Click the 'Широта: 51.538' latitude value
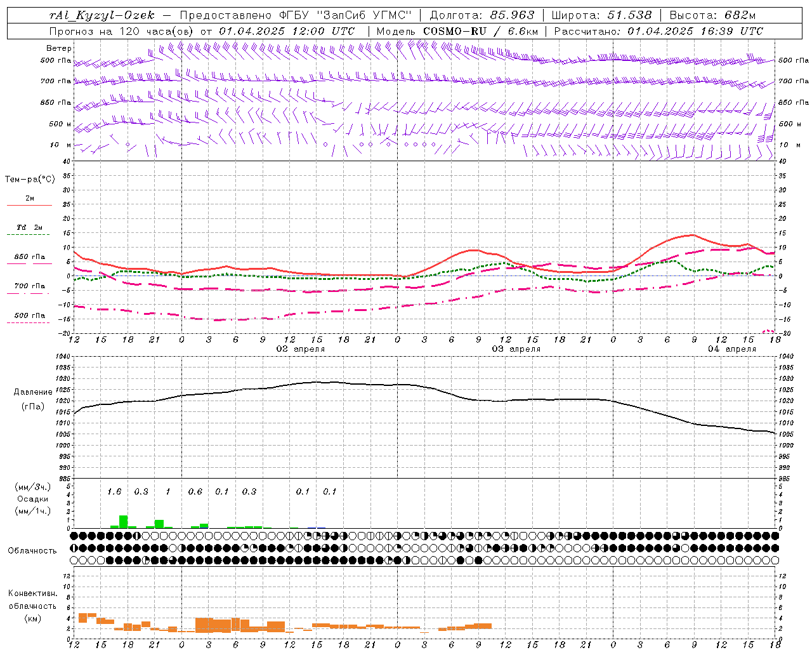 [601, 15]
